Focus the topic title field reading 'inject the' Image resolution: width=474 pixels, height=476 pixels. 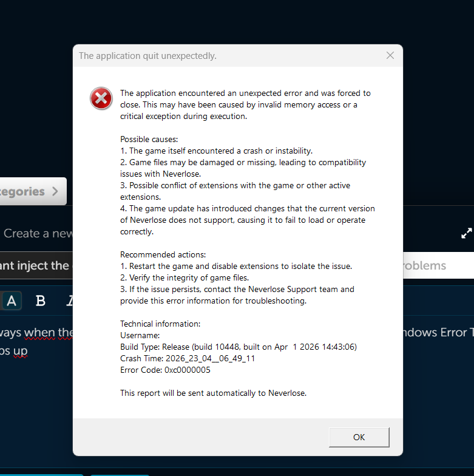(x=36, y=265)
